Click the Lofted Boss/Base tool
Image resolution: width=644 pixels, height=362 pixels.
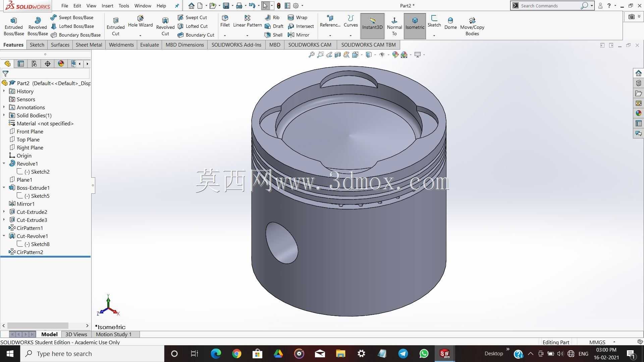tap(72, 26)
